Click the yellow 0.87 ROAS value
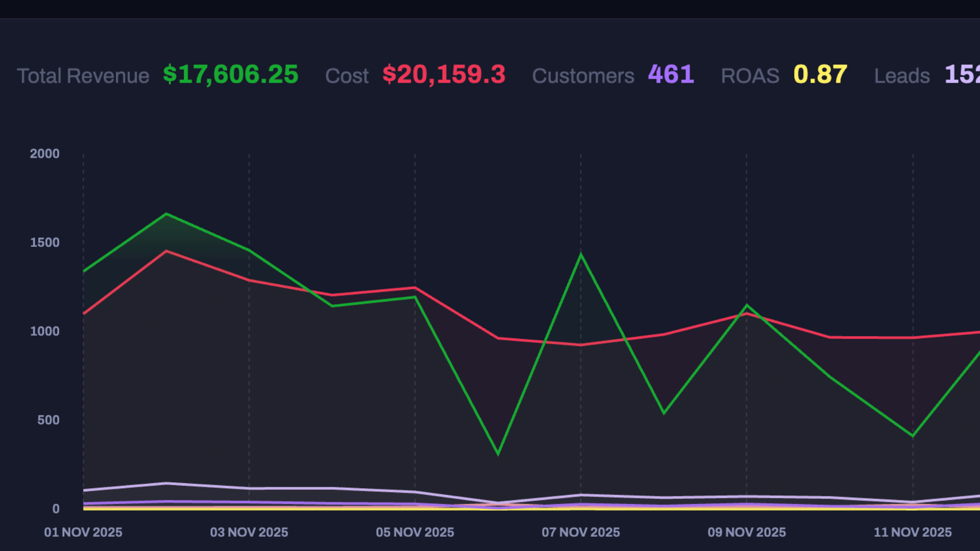Image resolution: width=980 pixels, height=551 pixels. [x=820, y=75]
